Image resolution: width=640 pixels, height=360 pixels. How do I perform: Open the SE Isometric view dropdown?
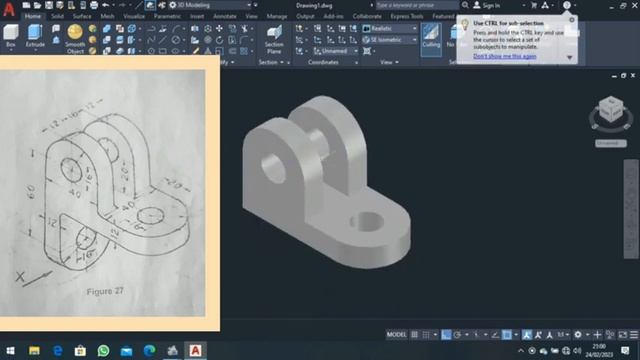click(x=390, y=40)
